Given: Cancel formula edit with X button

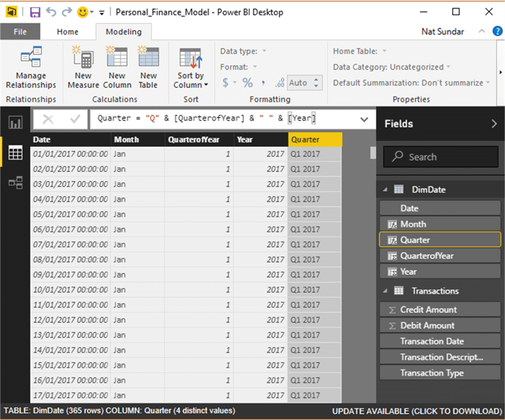Looking at the screenshot, I should (x=48, y=119).
